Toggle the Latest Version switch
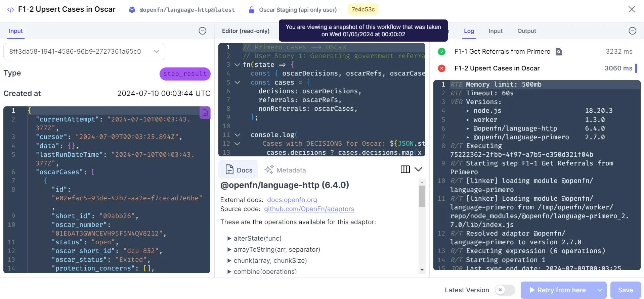644x299 pixels. (x=505, y=290)
